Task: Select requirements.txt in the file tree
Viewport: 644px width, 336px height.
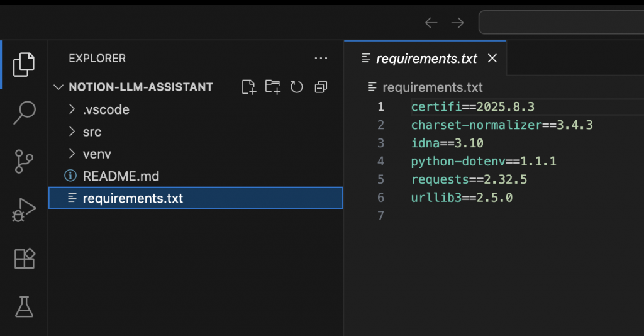Action: (x=133, y=198)
